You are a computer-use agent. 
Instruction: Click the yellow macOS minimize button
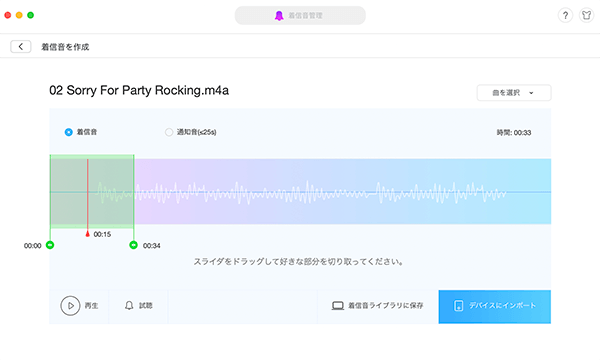tap(19, 15)
